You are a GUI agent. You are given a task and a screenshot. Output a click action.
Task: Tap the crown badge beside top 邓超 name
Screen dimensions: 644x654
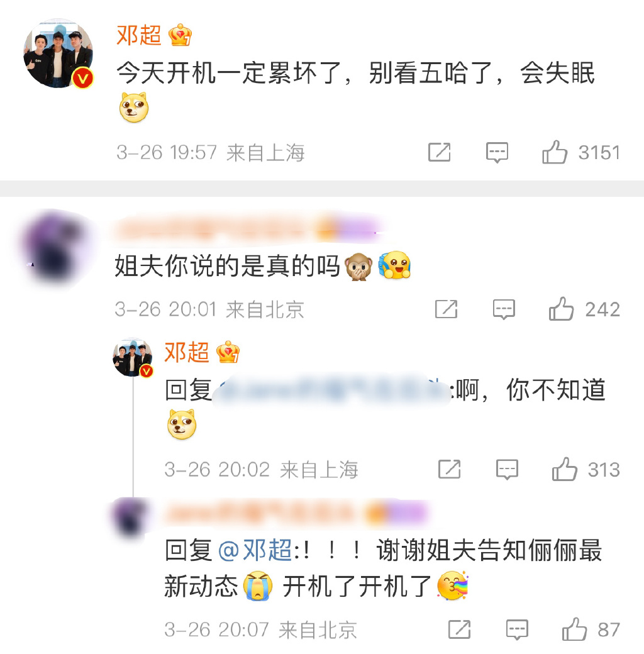point(180,35)
